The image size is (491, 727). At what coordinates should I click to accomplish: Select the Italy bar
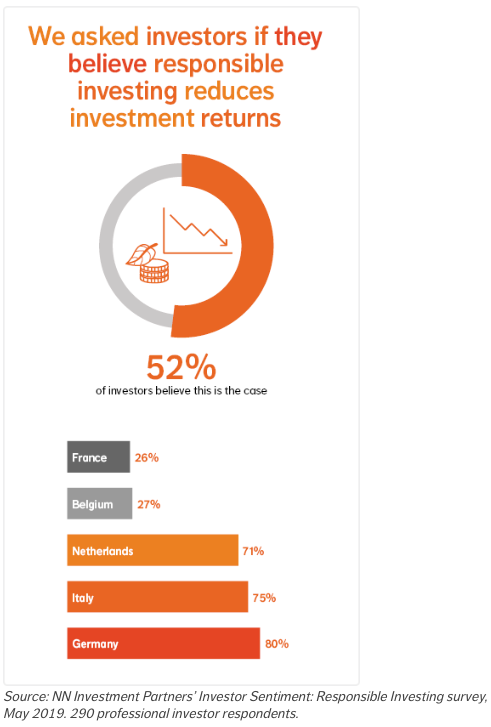point(158,597)
